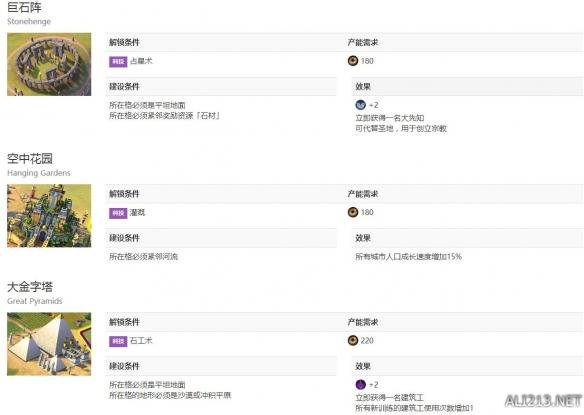Click the production icon beside Stonehenge's 180

[x=353, y=61]
